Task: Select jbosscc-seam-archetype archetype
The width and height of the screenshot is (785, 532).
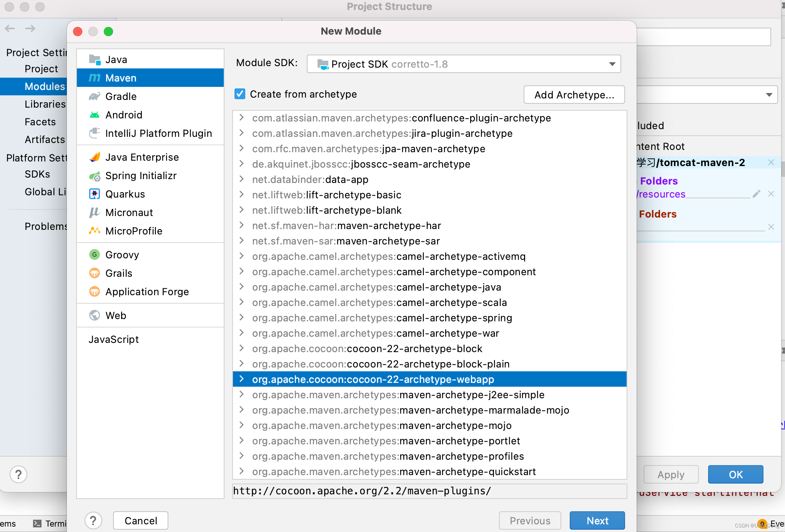Action: pos(430,164)
